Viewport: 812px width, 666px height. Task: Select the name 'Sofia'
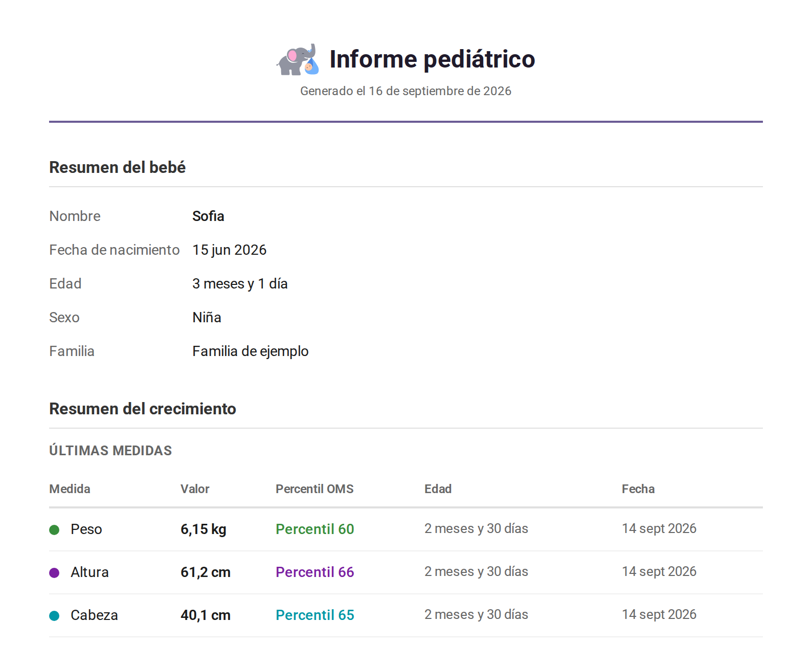(208, 216)
